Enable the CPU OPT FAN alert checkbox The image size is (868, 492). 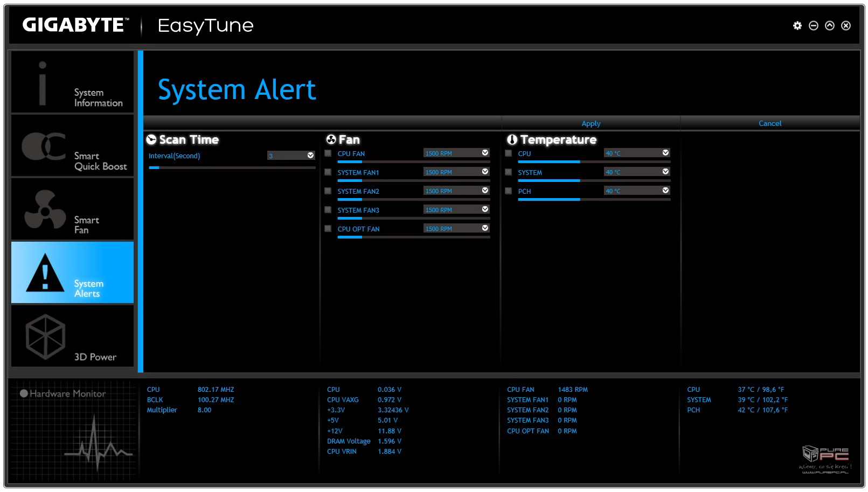click(328, 229)
